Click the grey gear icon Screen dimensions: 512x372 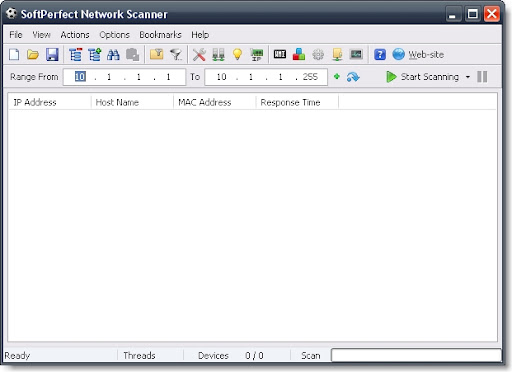pyautogui.click(x=318, y=54)
